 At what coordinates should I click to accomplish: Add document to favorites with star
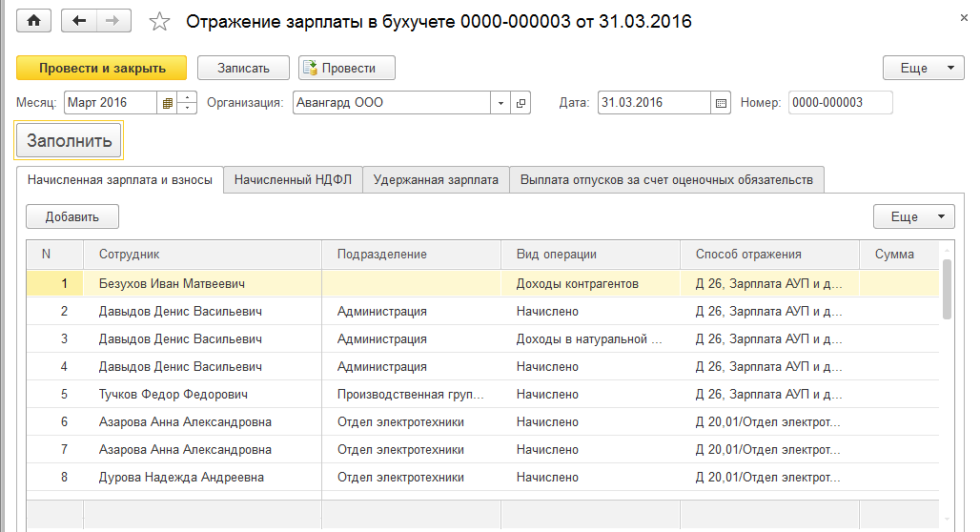click(160, 22)
